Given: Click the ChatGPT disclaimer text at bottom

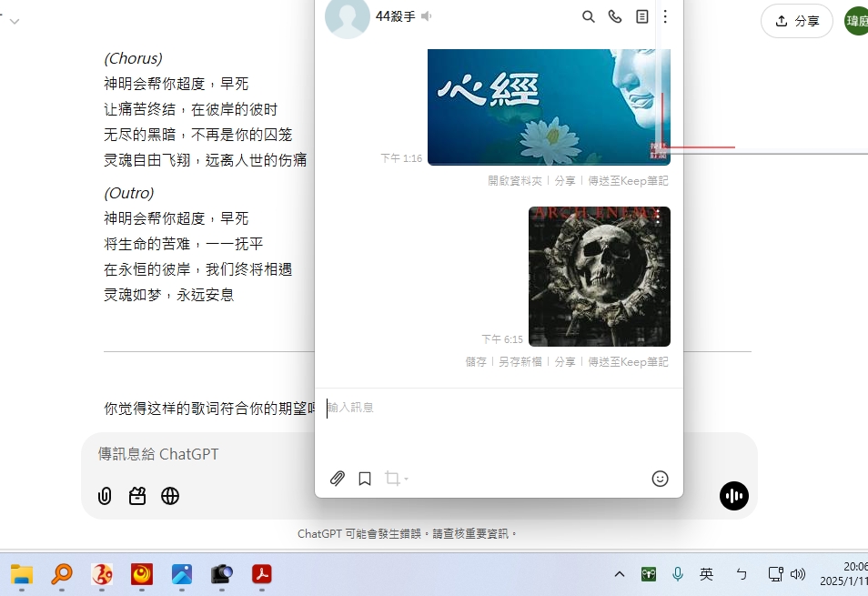Looking at the screenshot, I should pyautogui.click(x=407, y=533).
